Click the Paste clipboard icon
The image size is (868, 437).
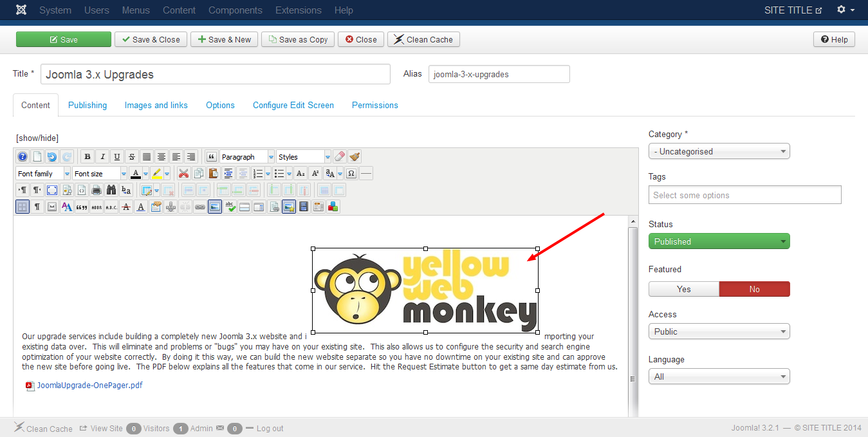tap(214, 173)
